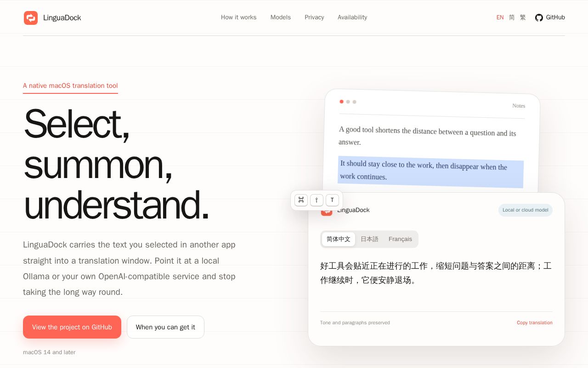Select the 日本語 translation tab
This screenshot has height=368, width=588.
369,239
